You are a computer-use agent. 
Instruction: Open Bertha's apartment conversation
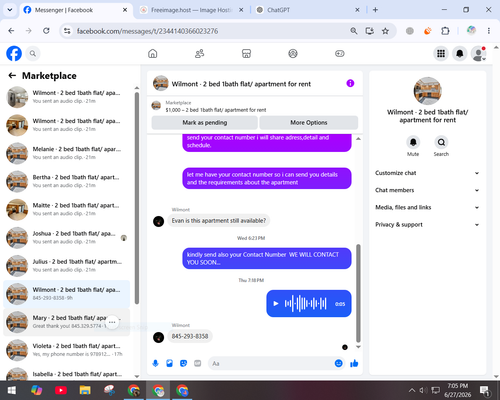(x=67, y=181)
